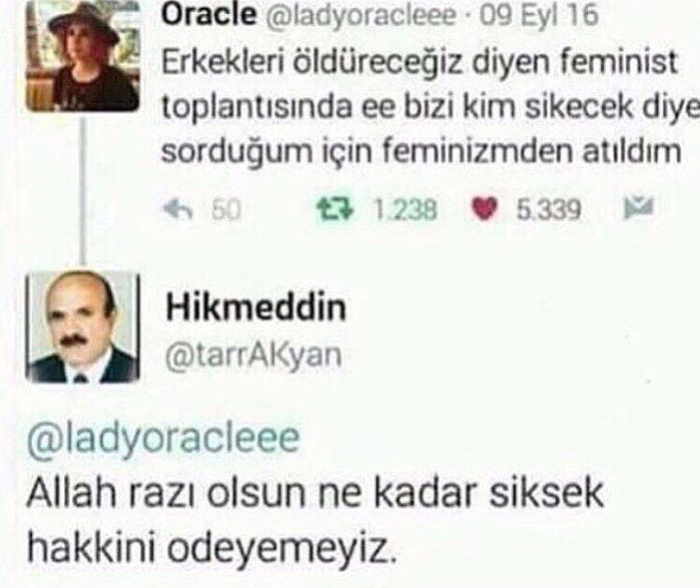Image resolution: width=700 pixels, height=588 pixels.
Task: Click the Oracle display name
Action: click(209, 15)
